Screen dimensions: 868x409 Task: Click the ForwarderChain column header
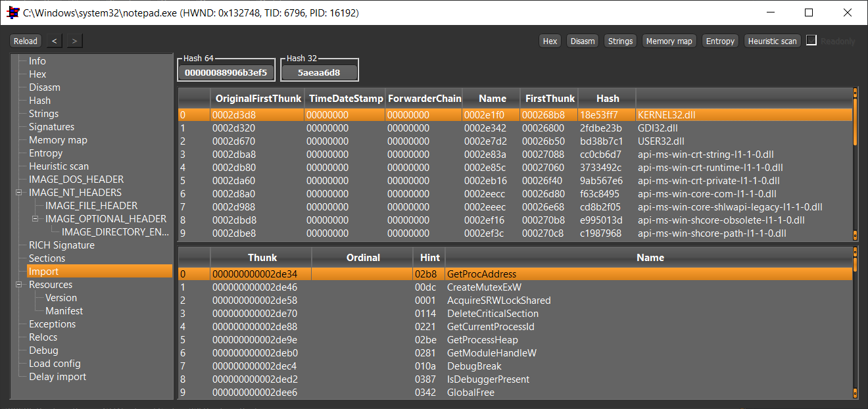point(424,99)
